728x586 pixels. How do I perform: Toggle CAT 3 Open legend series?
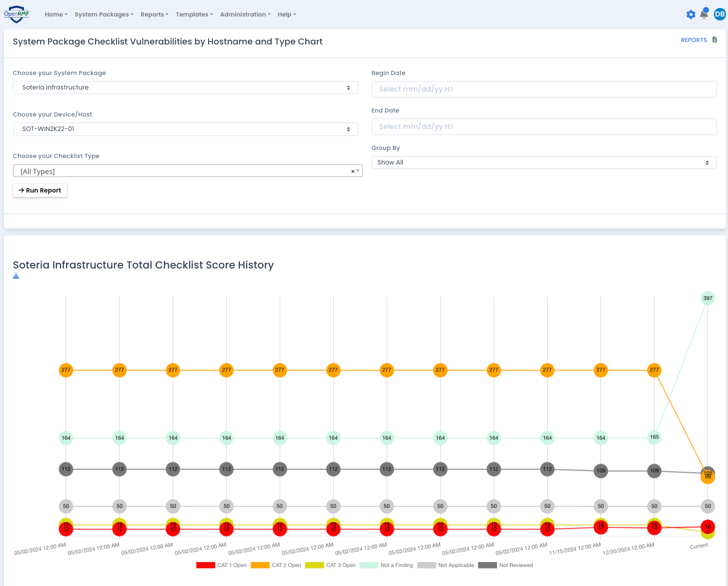coord(330,565)
